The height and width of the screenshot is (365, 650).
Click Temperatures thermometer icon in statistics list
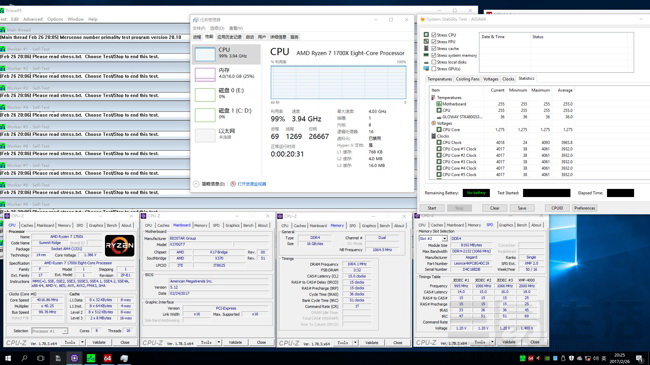tap(433, 97)
